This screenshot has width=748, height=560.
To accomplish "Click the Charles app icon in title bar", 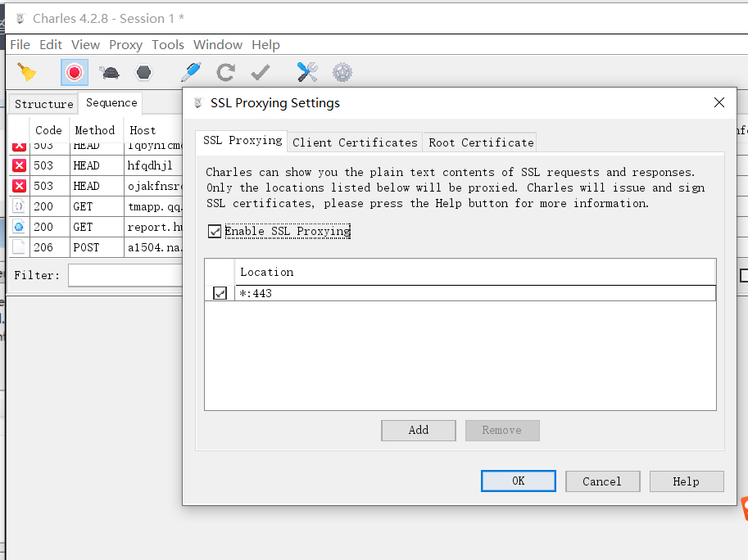I will tap(20, 19).
